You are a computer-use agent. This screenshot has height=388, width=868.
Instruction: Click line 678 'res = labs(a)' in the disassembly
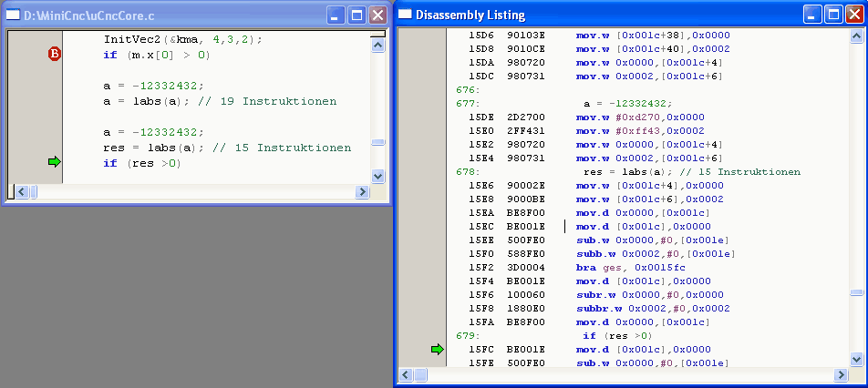coord(628,172)
